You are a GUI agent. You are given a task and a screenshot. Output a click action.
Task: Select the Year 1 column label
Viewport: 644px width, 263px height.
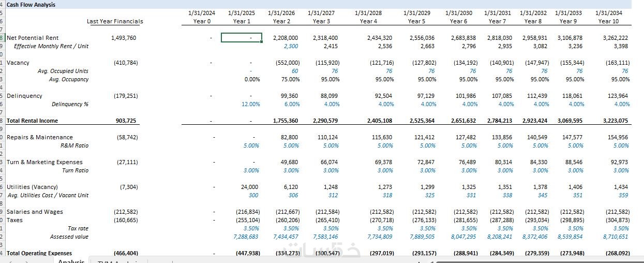coord(242,21)
